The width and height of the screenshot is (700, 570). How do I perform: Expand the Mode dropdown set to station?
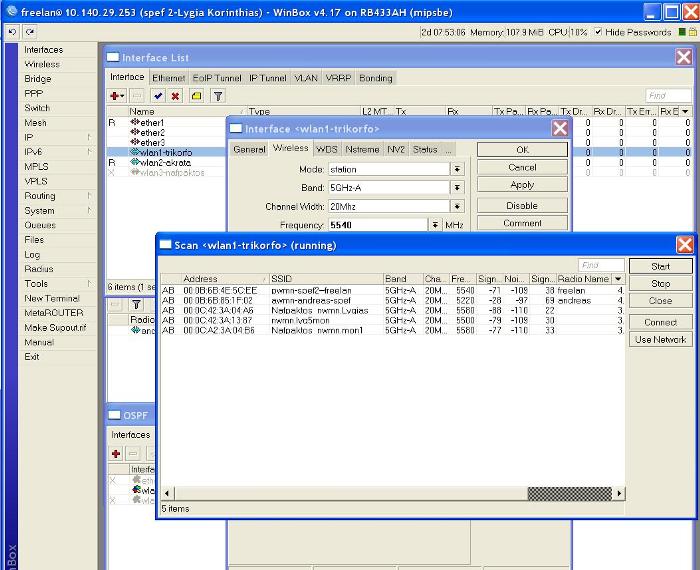(x=458, y=169)
